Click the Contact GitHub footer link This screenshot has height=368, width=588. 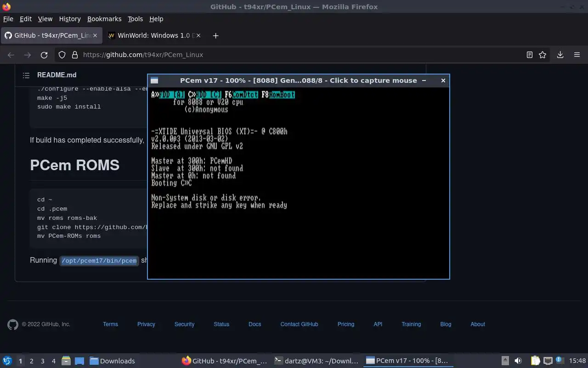tap(299, 324)
